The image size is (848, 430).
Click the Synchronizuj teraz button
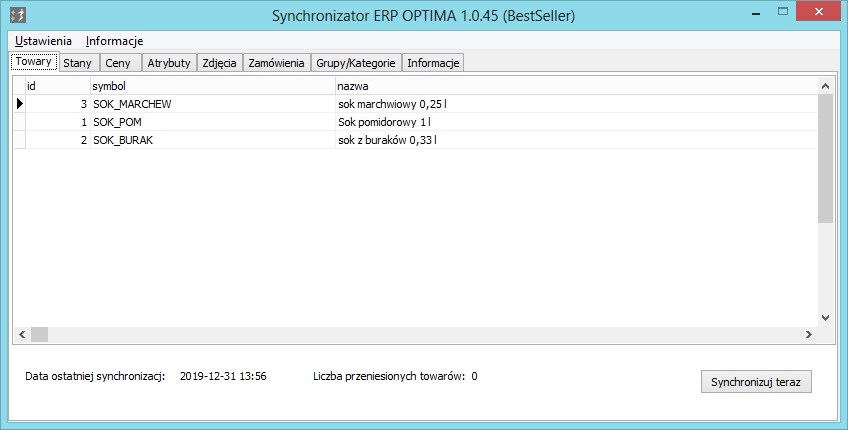(756, 382)
